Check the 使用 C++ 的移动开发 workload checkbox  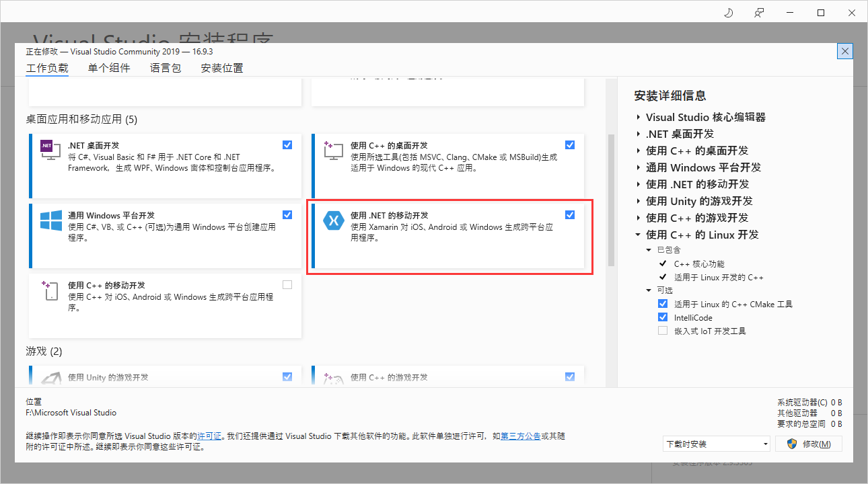(x=287, y=284)
